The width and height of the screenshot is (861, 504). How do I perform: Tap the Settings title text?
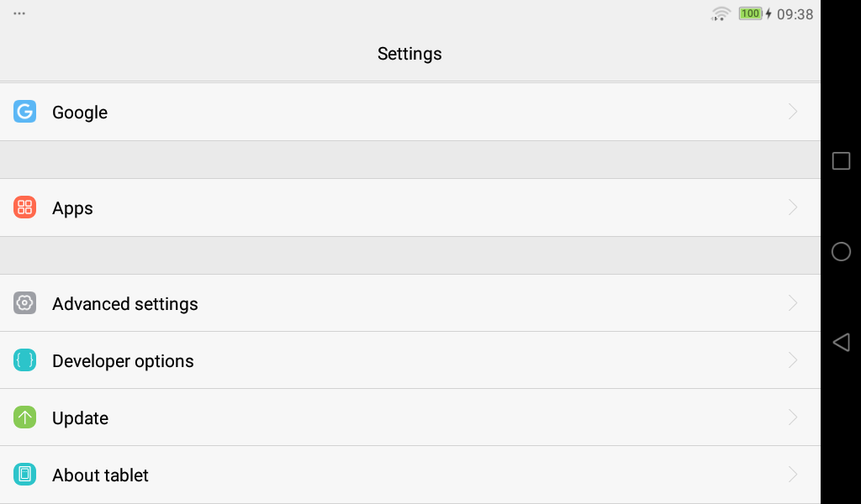[x=409, y=54]
